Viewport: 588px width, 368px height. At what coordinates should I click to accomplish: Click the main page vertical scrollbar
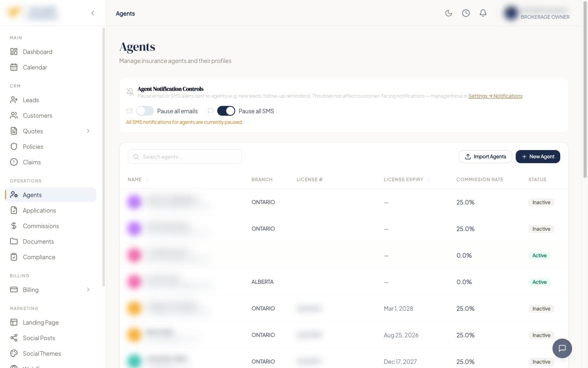pyautogui.click(x=585, y=90)
